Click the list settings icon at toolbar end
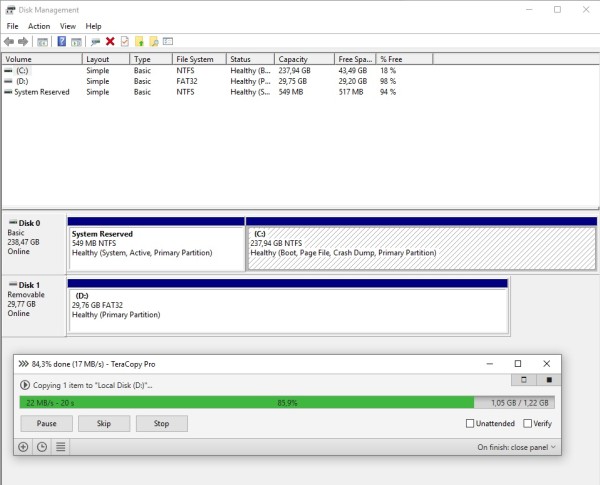This screenshot has height=485, width=600. (x=168, y=41)
